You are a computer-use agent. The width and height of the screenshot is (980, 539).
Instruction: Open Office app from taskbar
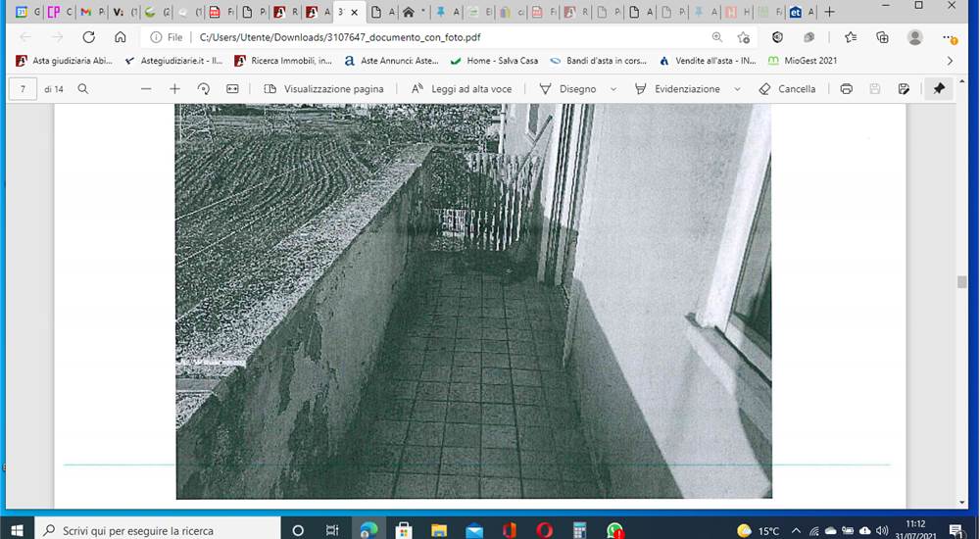[x=510, y=530]
